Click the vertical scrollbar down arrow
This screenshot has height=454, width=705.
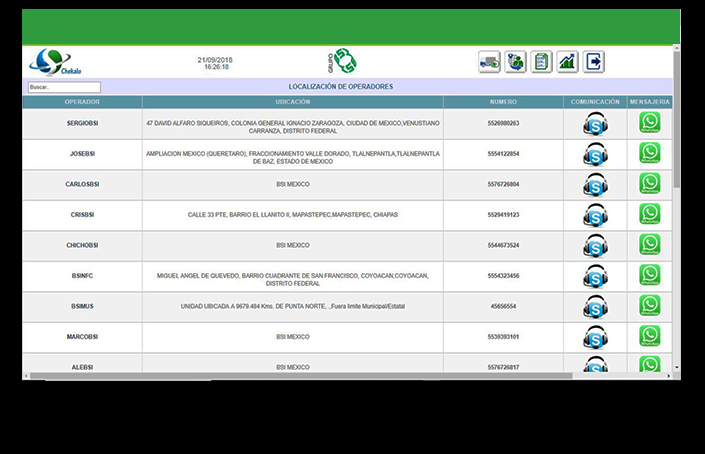click(x=677, y=368)
